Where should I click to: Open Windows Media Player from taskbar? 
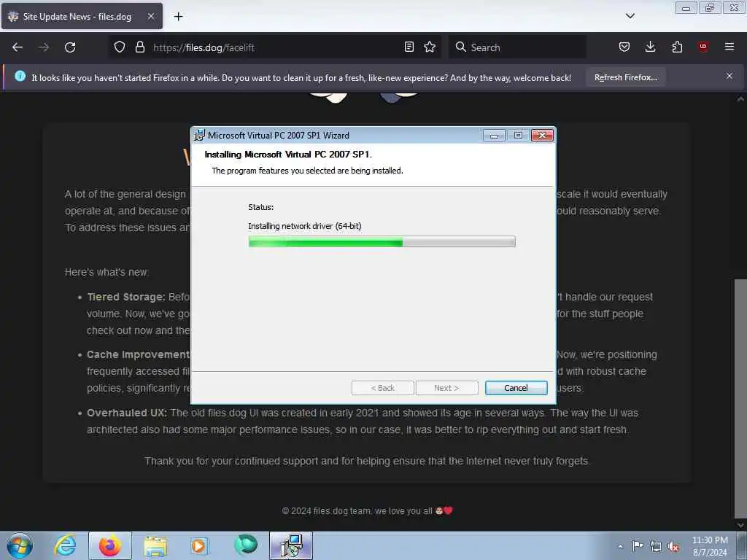199,545
